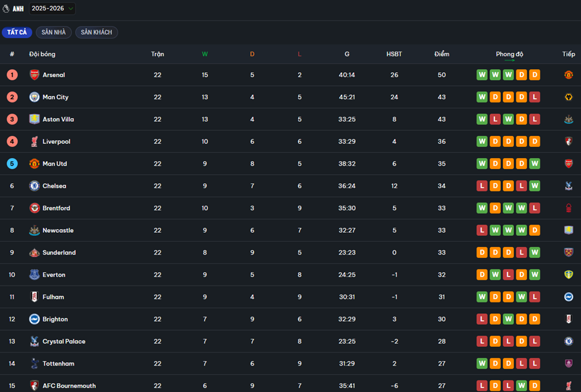Screen dimensions: 581x392
Task: Click the HSBT column header
Action: (394, 54)
